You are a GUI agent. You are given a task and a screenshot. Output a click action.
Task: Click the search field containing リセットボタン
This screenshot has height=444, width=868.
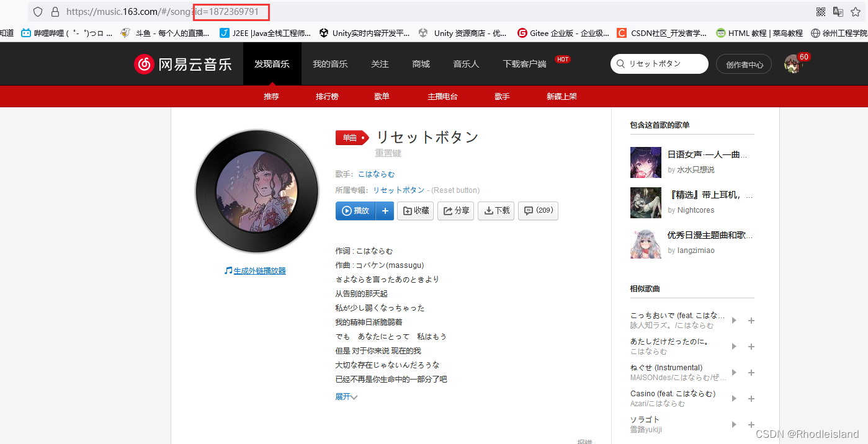[660, 64]
